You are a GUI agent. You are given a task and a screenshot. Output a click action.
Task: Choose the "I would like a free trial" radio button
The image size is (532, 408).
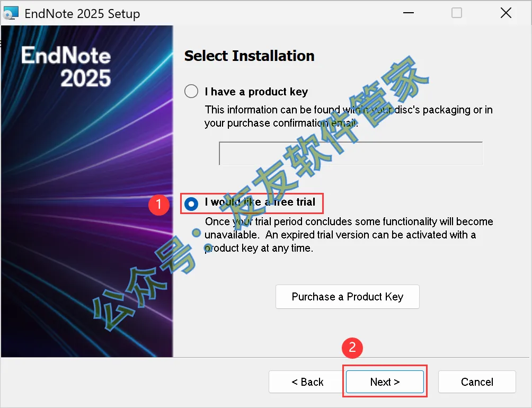[191, 203]
